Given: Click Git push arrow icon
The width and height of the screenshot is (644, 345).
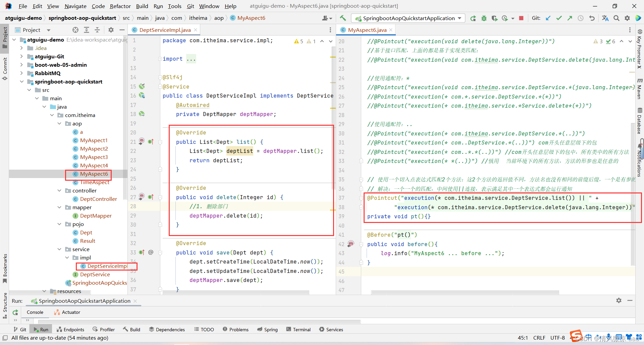Looking at the screenshot, I should click(x=570, y=18).
